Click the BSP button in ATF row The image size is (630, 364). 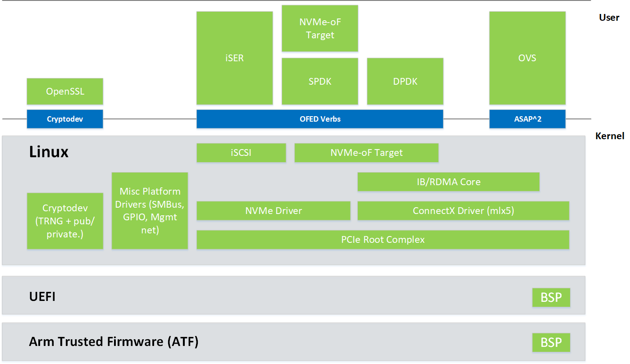(x=551, y=342)
